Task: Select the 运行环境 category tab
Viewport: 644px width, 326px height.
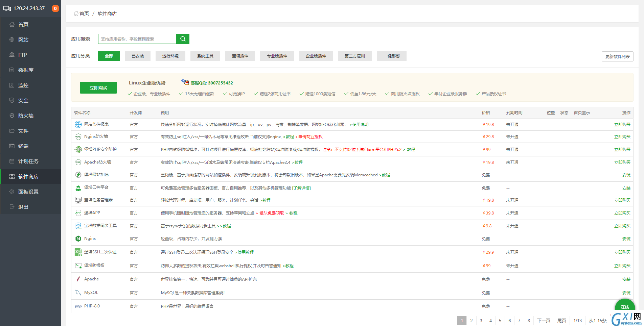Action: pyautogui.click(x=170, y=56)
